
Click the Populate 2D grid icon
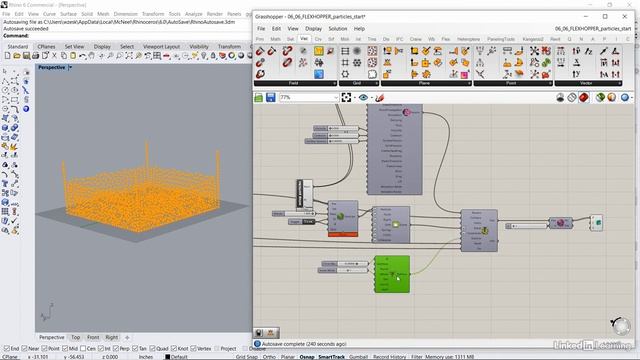pyautogui.click(x=372, y=51)
